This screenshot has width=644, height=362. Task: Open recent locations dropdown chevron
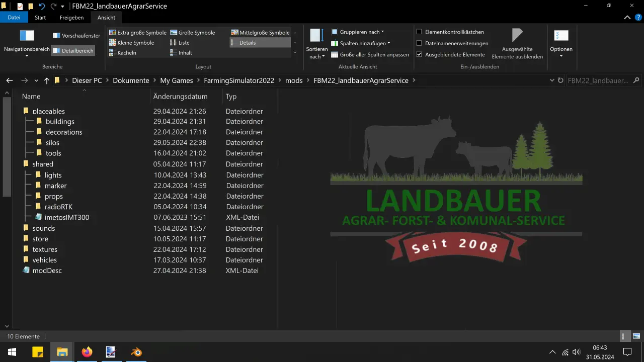pos(36,80)
